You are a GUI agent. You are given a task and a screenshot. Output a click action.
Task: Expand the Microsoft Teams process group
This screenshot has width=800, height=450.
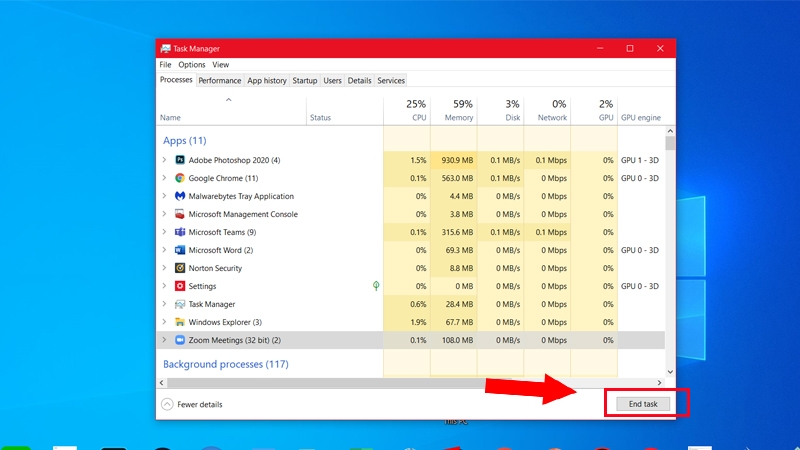pyautogui.click(x=164, y=232)
